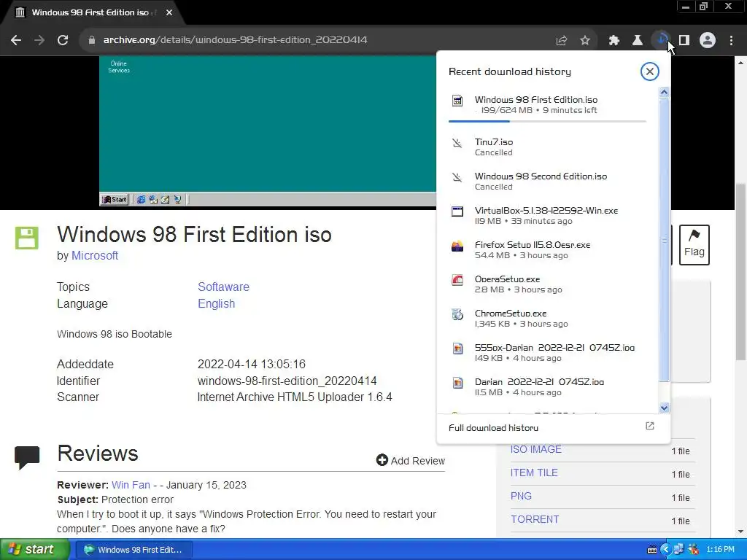This screenshot has height=560, width=747.
Task: Bookmark this page with the star icon
Action: 585,41
